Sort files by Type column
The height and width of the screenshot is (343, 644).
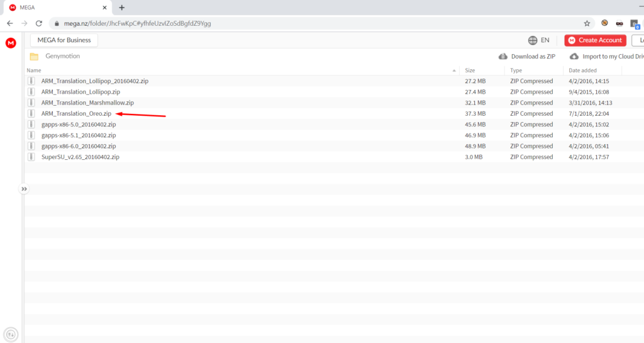point(516,70)
